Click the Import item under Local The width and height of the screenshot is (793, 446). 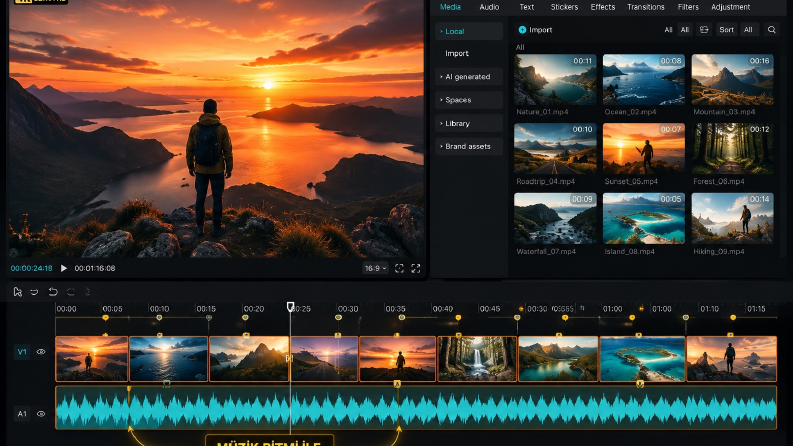coord(457,54)
